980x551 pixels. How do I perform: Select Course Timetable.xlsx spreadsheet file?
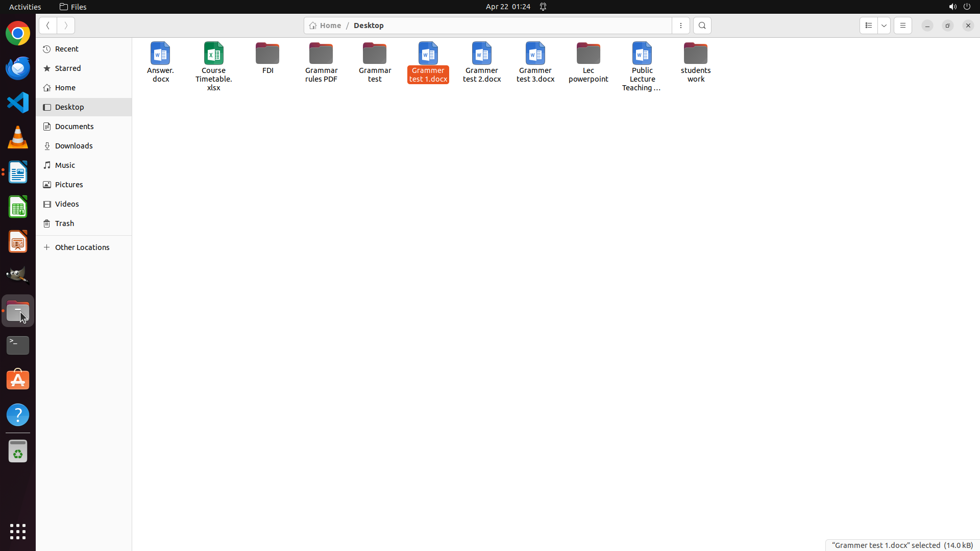click(213, 66)
